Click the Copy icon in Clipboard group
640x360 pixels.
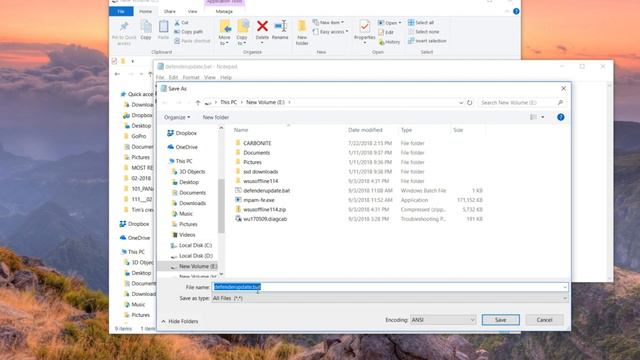pos(146,27)
